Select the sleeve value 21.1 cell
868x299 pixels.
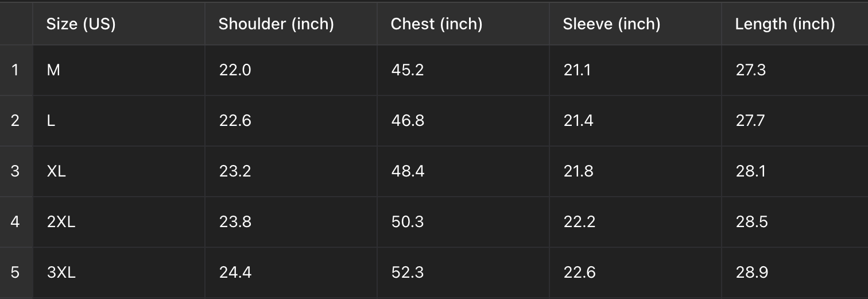pyautogui.click(x=635, y=70)
